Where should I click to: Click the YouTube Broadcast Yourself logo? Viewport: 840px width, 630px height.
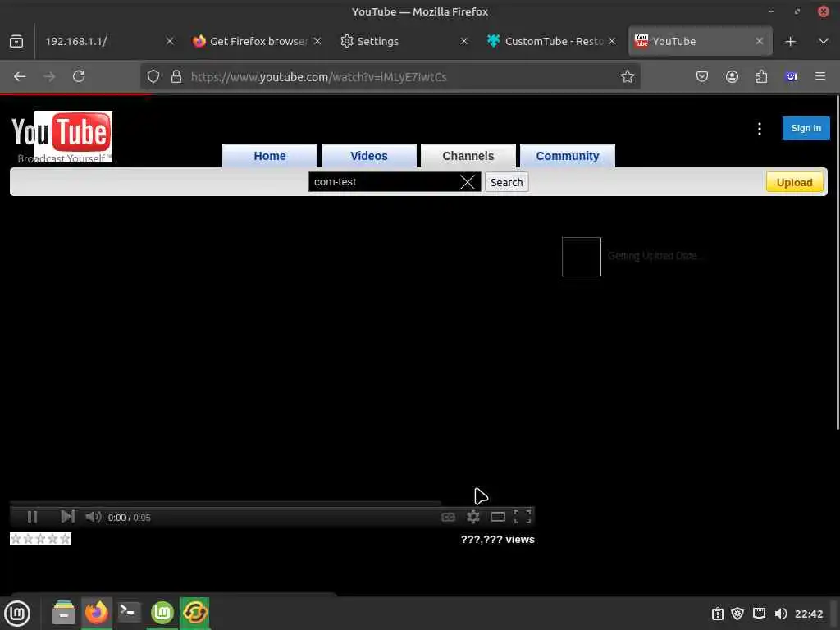pos(62,137)
